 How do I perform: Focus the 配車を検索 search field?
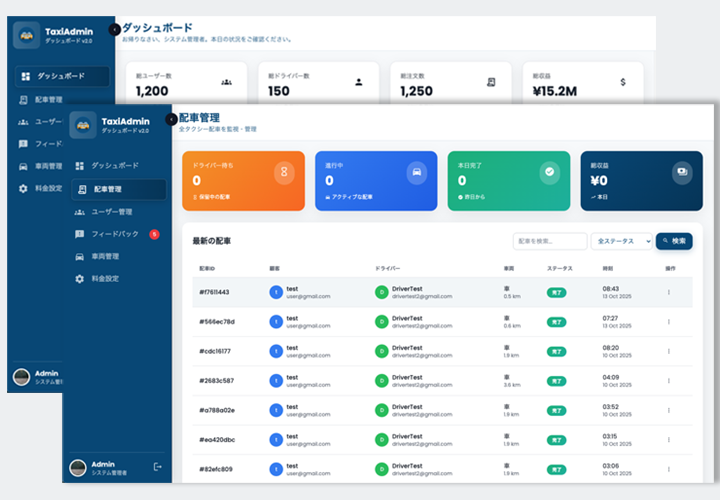pos(550,241)
